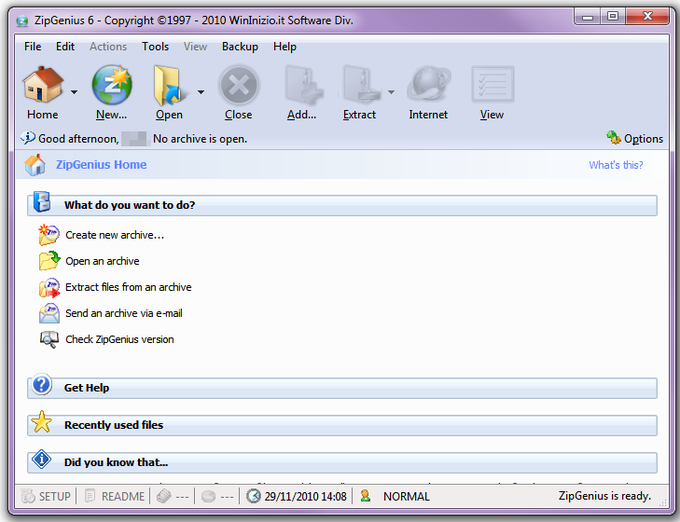The height and width of the screenshot is (522, 680).
Task: Open the dropdown arrow next to Extract
Action: [391, 92]
